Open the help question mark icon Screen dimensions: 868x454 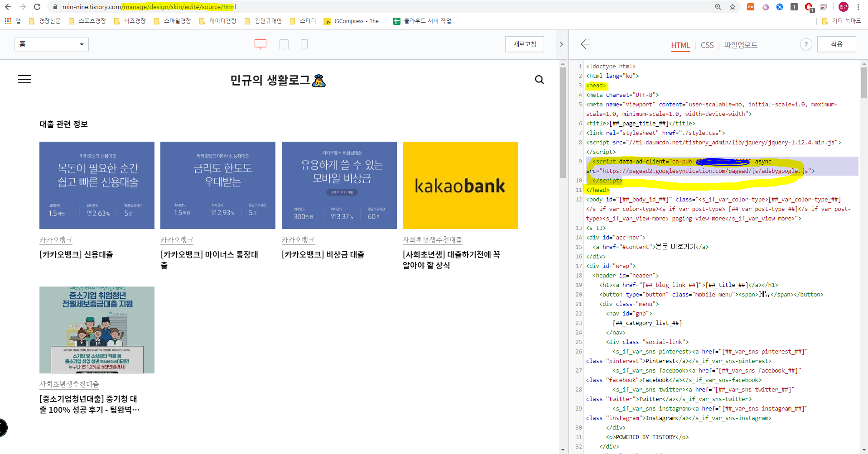tap(806, 44)
